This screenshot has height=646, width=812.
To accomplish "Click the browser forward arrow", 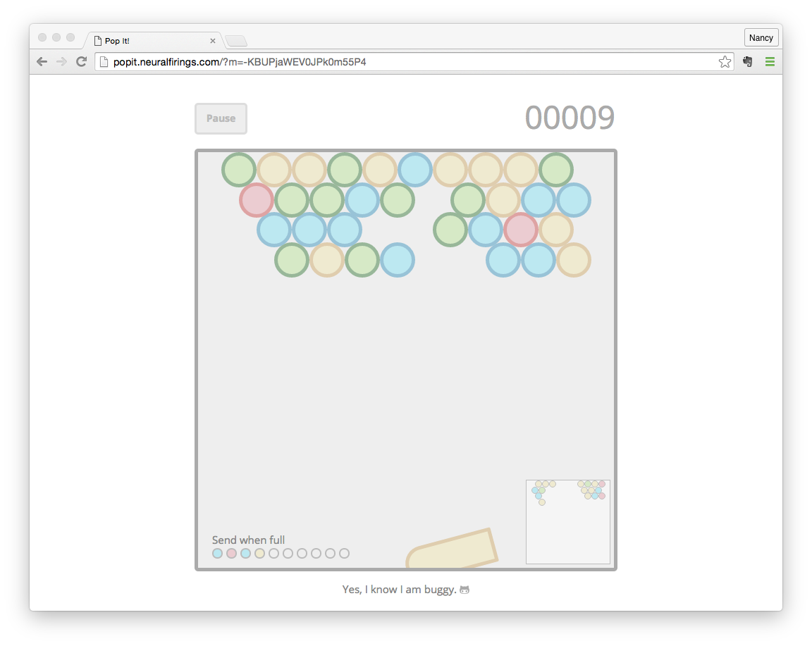I will [61, 62].
